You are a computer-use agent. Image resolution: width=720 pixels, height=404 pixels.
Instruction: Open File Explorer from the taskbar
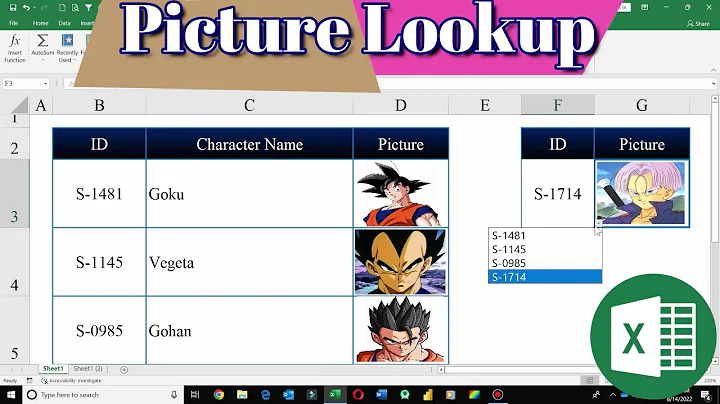pos(242,395)
